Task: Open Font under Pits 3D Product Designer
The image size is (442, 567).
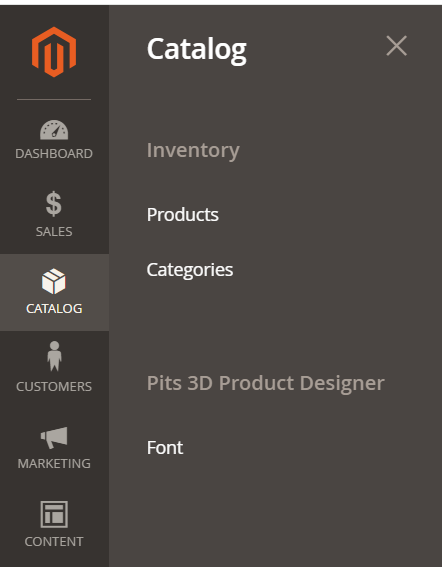Action: (165, 448)
